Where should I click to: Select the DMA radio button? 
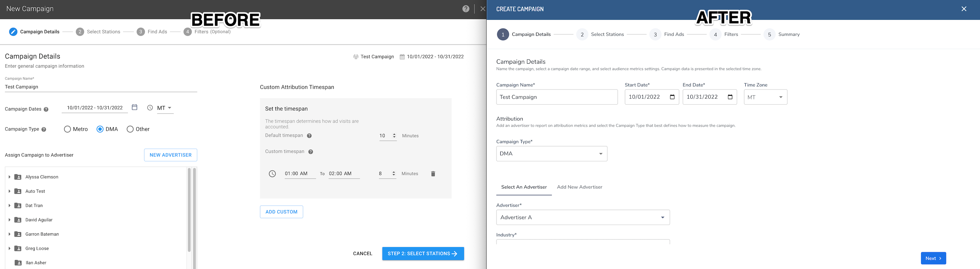click(x=100, y=129)
